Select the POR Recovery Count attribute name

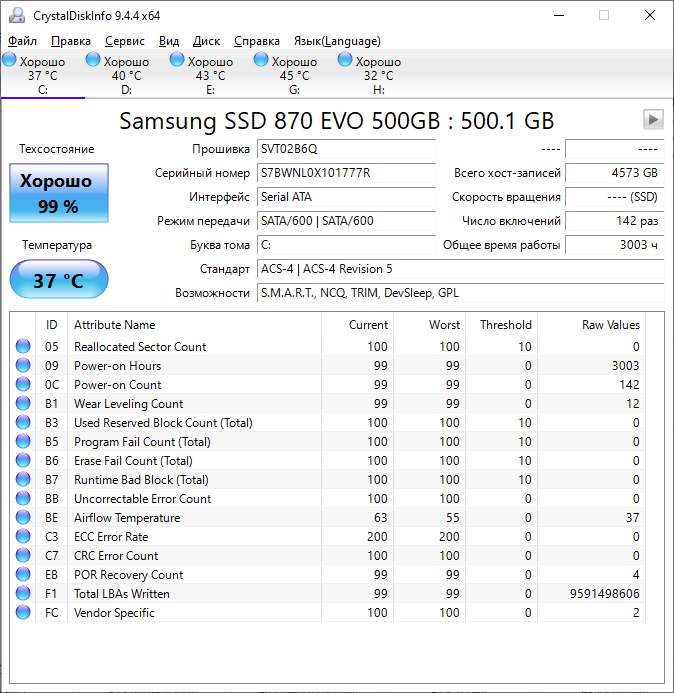click(128, 575)
